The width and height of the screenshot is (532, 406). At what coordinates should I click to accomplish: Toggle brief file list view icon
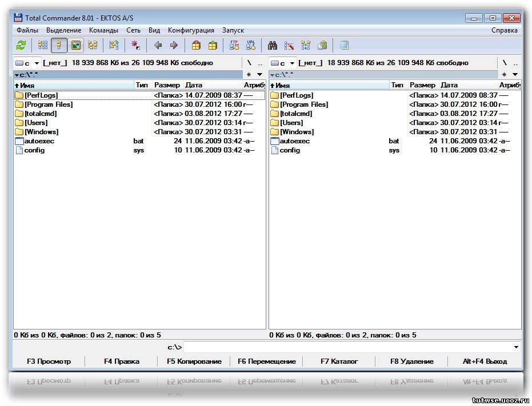point(43,45)
